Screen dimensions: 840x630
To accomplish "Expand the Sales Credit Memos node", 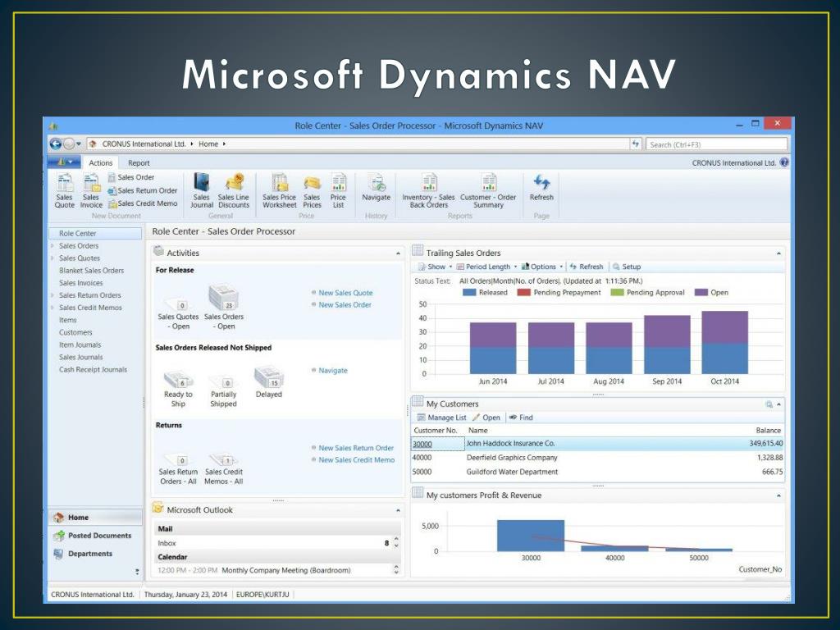I will 52,308.
